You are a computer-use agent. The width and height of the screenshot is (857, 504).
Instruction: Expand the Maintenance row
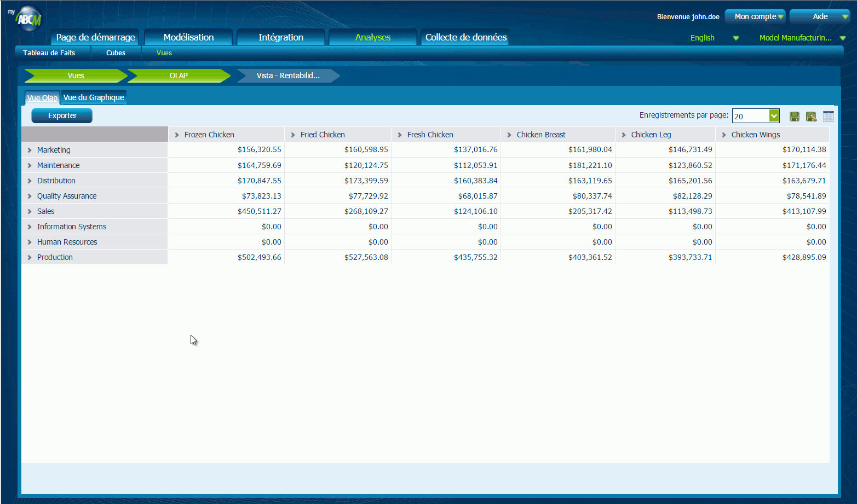[30, 165]
